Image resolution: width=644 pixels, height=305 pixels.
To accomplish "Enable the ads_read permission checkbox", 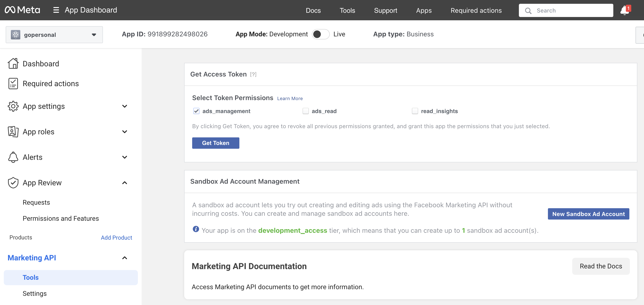I will pyautogui.click(x=305, y=111).
